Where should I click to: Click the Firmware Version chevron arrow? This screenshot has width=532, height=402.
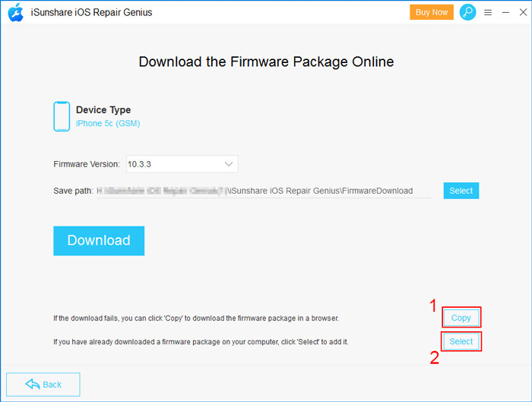click(229, 164)
